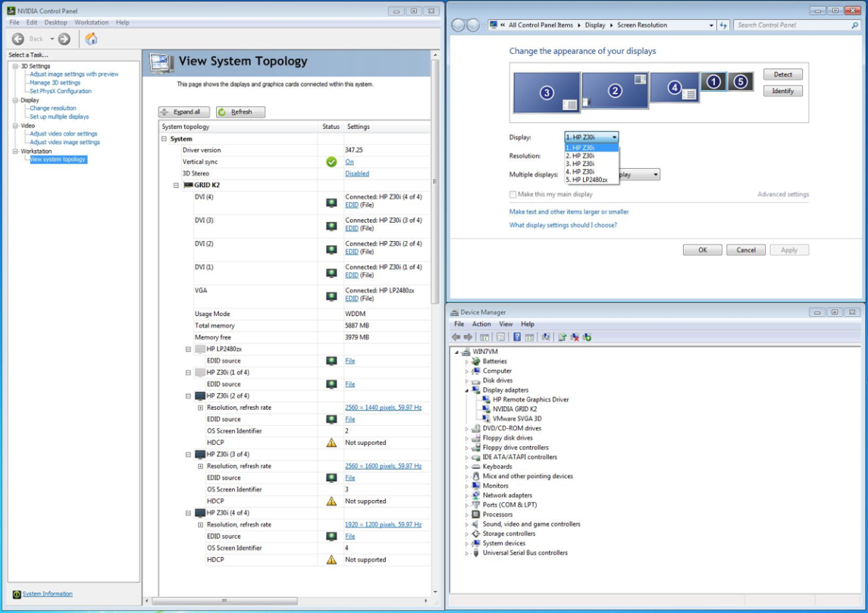
Task: Open Help icon in Device Manager toolbar
Action: coord(518,338)
